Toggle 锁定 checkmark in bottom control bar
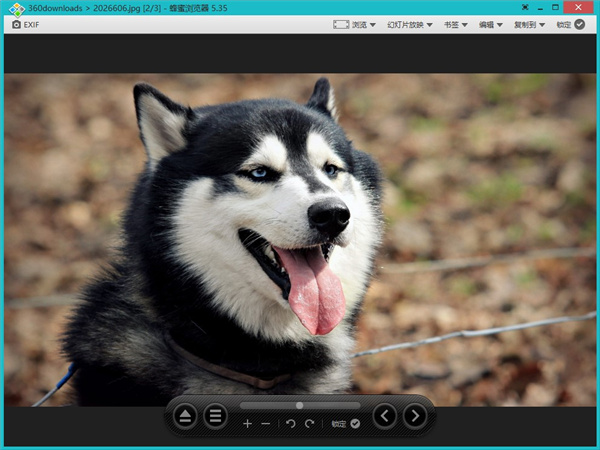The image size is (600, 450). 354,424
